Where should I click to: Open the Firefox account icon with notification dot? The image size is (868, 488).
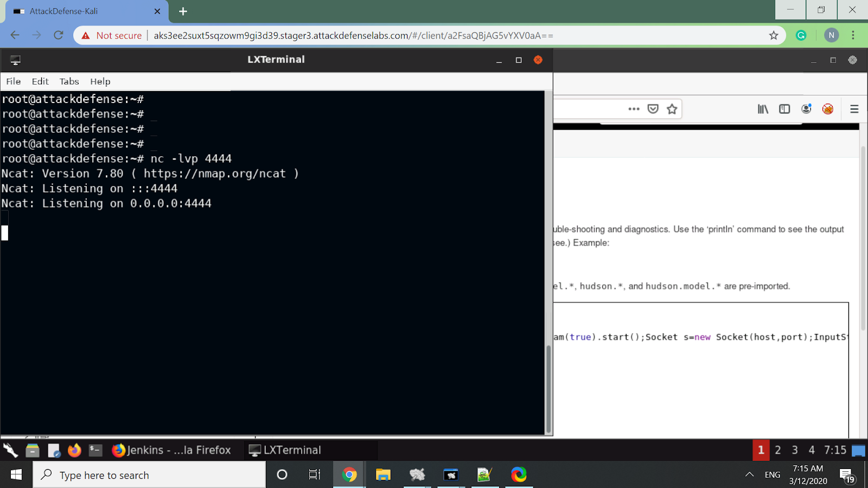(806, 108)
